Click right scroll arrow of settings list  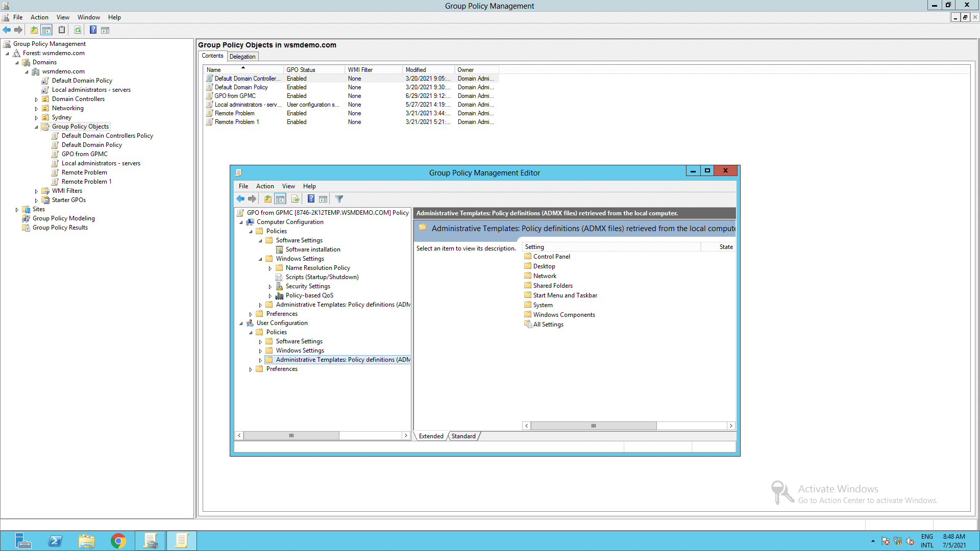coord(731,426)
